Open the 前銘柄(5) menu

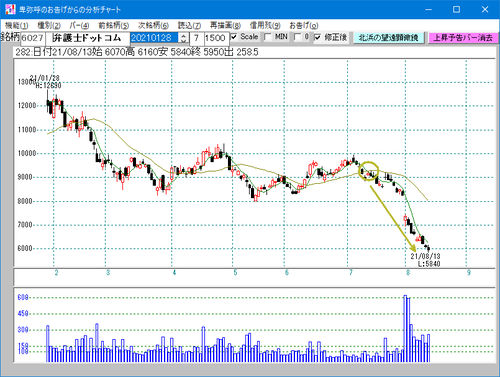(114, 25)
